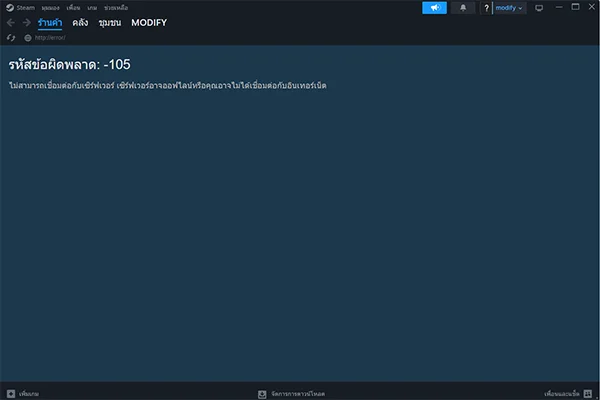The height and width of the screenshot is (400, 600).
Task: Go back with the left arrow
Action: (x=10, y=22)
